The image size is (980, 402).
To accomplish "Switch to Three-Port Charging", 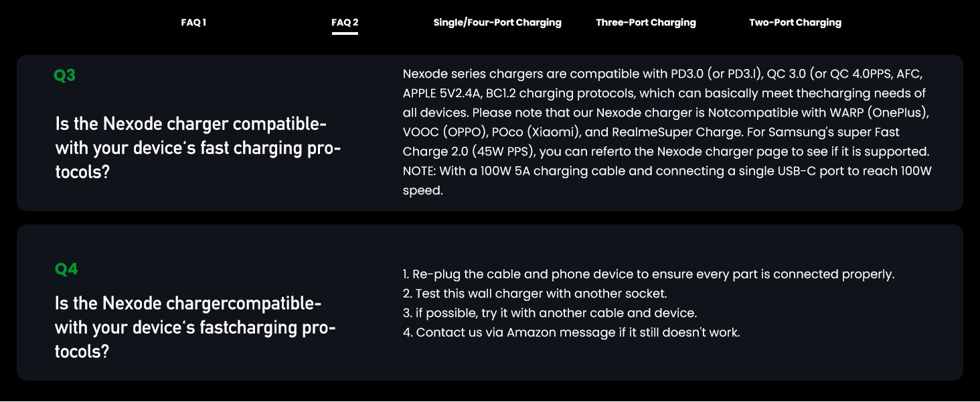I will point(645,22).
